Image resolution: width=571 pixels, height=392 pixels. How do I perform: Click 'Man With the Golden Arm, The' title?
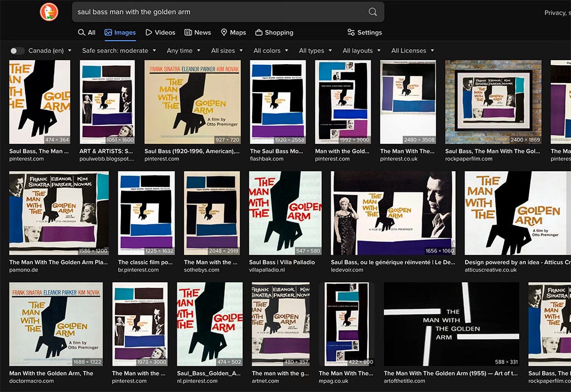click(51, 374)
